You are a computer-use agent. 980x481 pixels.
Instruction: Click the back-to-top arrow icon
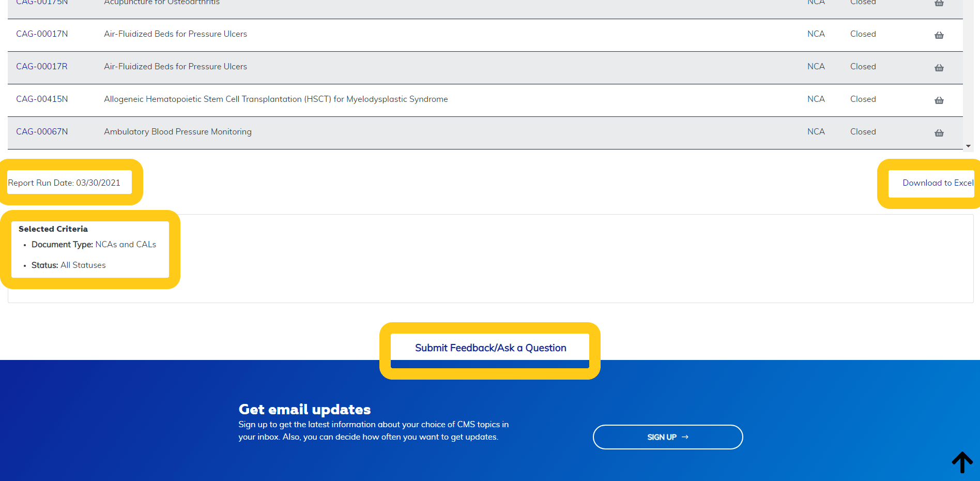[x=962, y=462]
